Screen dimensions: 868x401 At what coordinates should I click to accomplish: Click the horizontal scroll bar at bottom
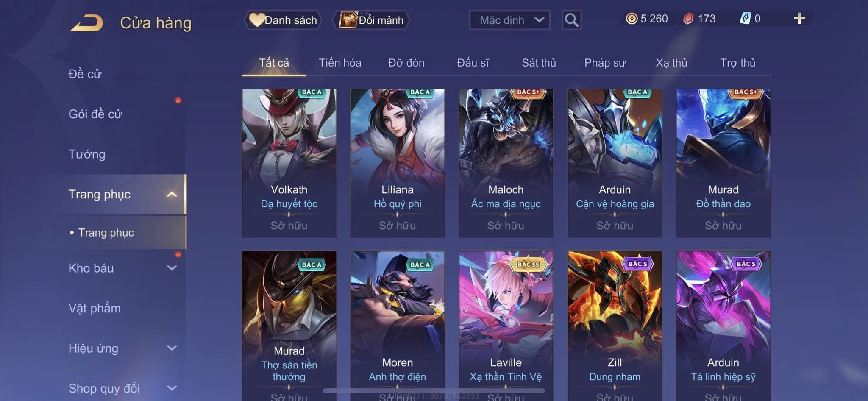(434, 390)
